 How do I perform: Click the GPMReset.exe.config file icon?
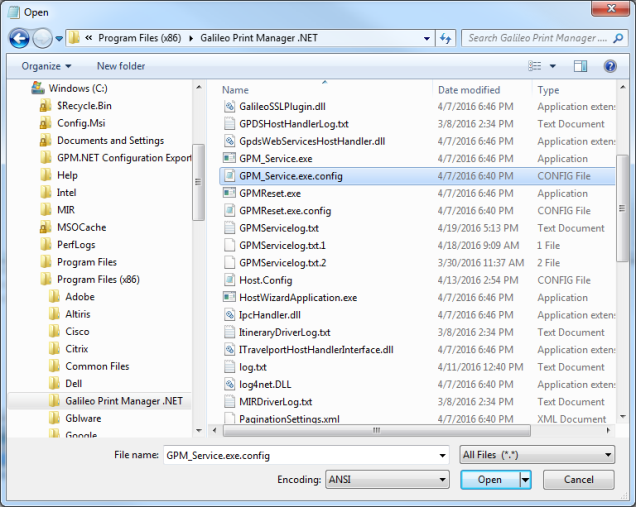coord(229,211)
